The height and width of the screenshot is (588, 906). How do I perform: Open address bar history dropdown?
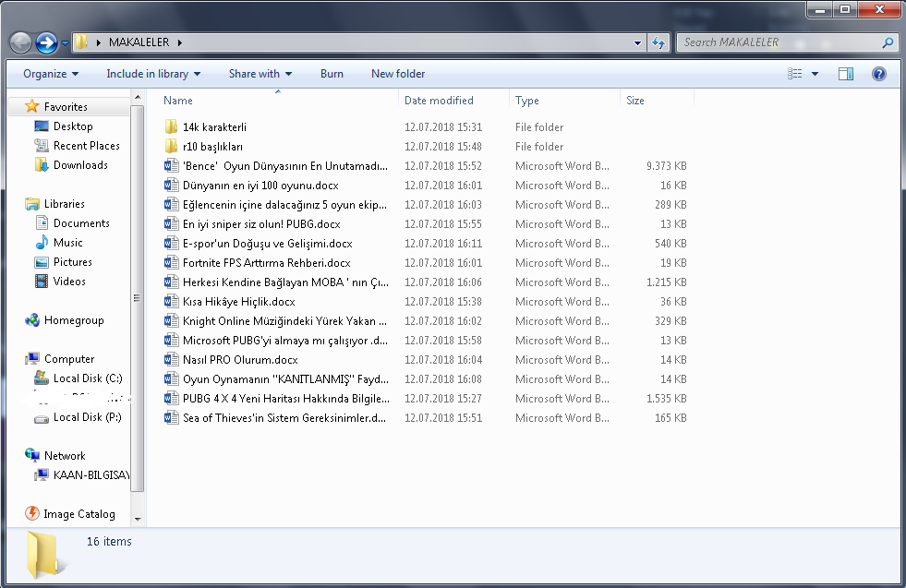tap(637, 42)
